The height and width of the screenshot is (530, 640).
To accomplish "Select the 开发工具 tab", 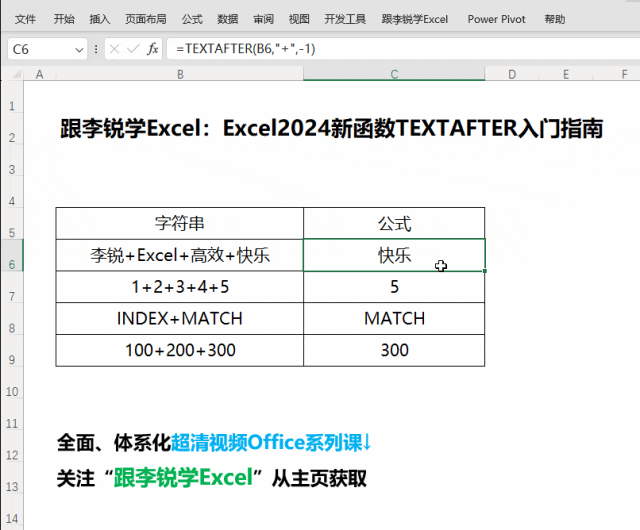I will coord(345,19).
